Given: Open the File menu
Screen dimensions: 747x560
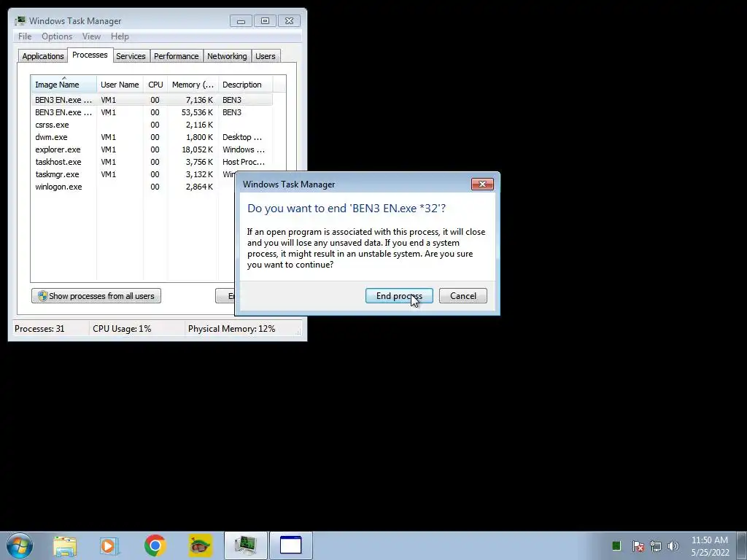Looking at the screenshot, I should coord(25,36).
